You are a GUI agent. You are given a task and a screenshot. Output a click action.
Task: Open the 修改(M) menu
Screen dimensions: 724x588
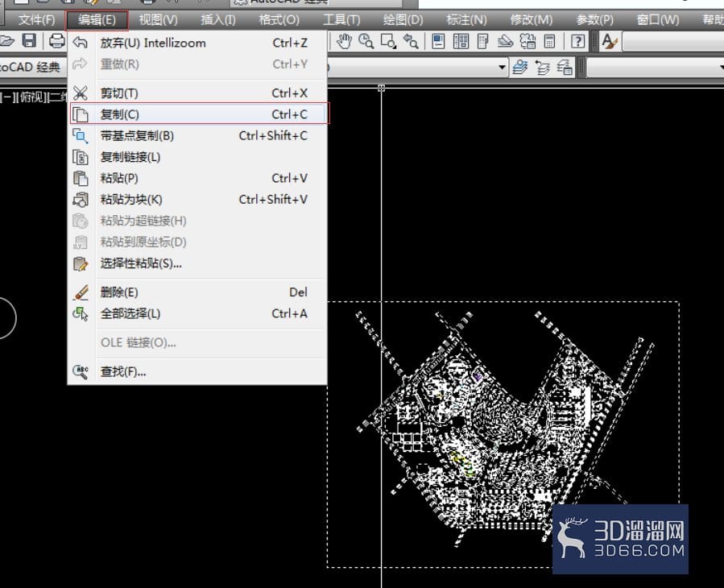point(531,20)
